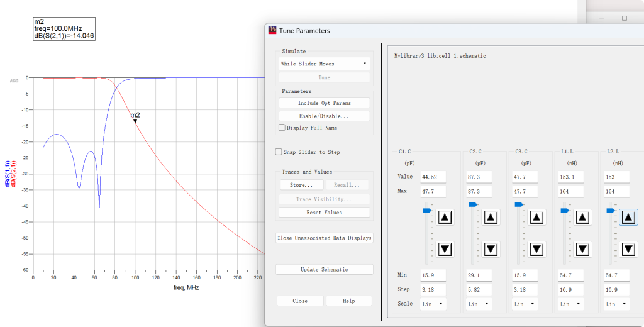Screen dimensions: 644x327
Task: Open the While Slider Moves dropdown
Action: point(325,64)
